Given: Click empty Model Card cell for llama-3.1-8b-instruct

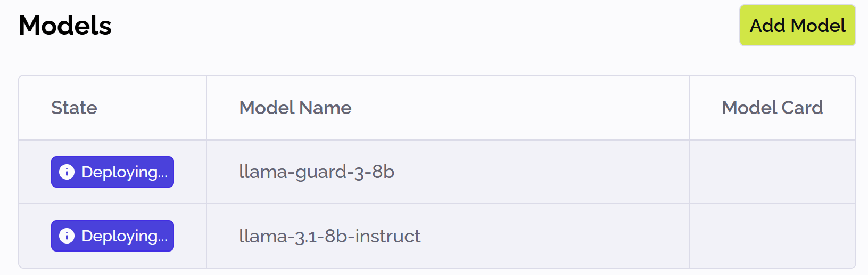Looking at the screenshot, I should tap(772, 236).
